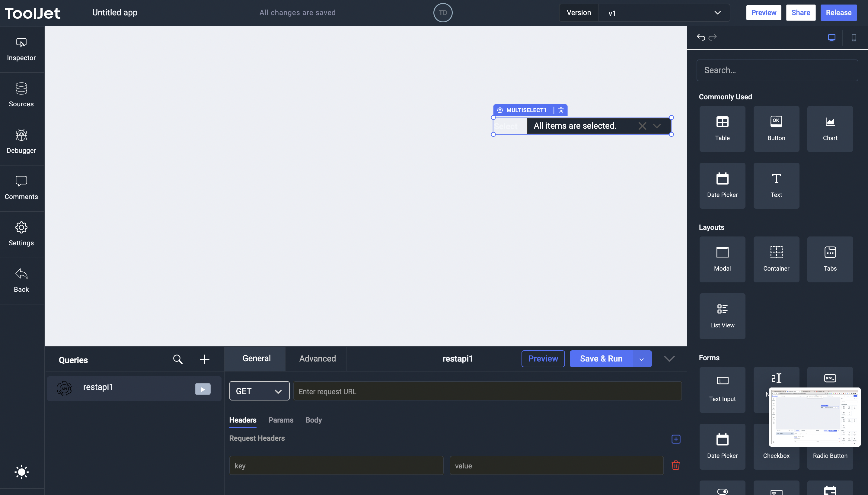The image size is (868, 495).
Task: Click the query Preview button
Action: pos(543,359)
